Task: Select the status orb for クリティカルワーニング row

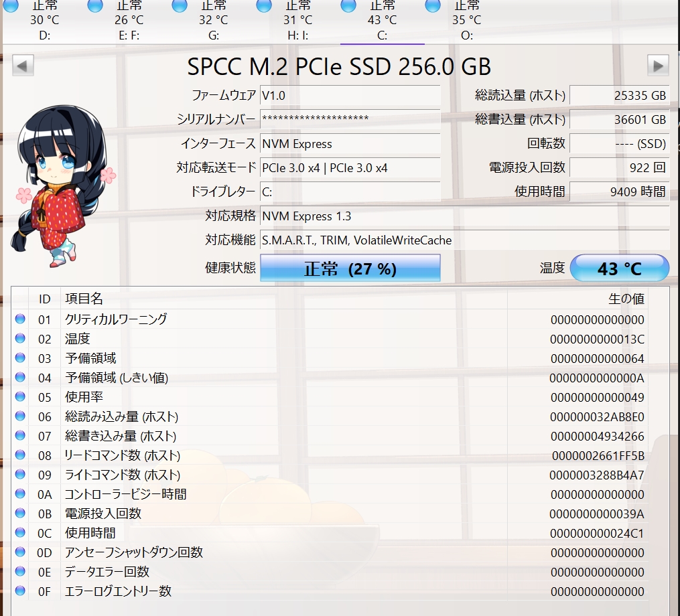Action: coord(20,319)
